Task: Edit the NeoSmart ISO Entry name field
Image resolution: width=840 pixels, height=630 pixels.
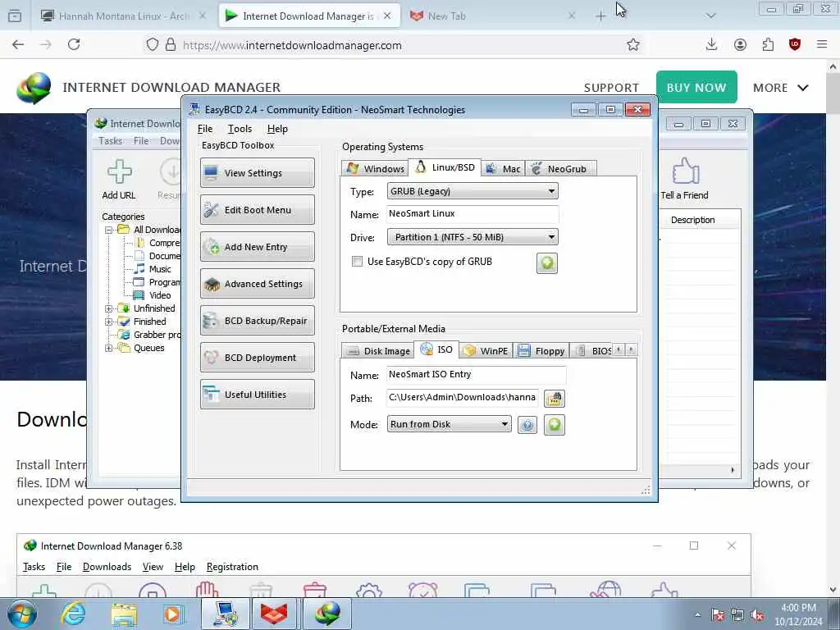Action: tap(477, 374)
